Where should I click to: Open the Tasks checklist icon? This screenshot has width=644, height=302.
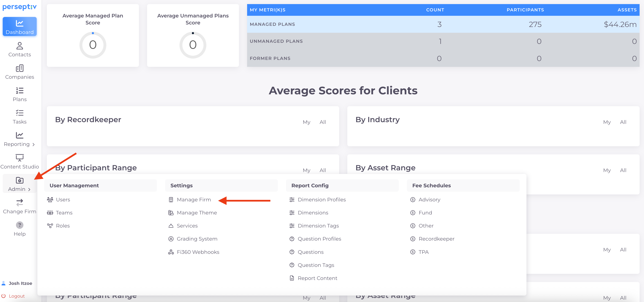click(x=20, y=113)
